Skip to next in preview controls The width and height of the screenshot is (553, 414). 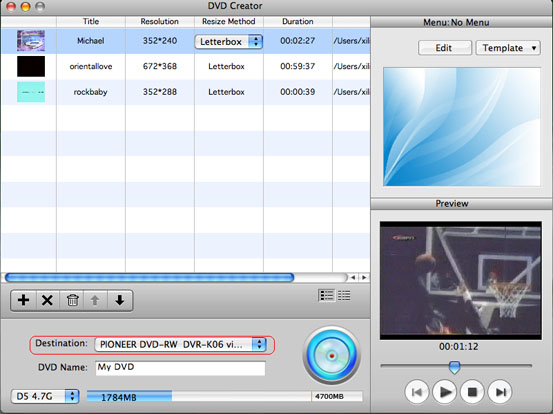500,392
